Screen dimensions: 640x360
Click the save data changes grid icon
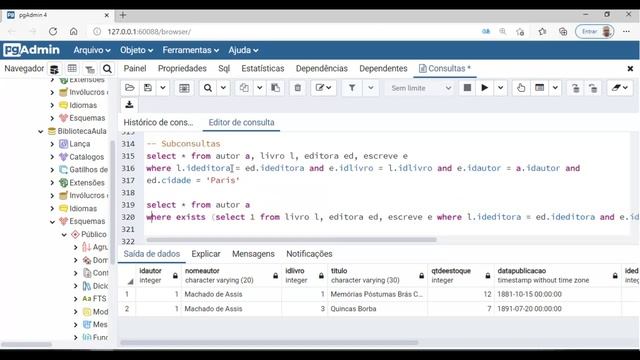click(184, 88)
